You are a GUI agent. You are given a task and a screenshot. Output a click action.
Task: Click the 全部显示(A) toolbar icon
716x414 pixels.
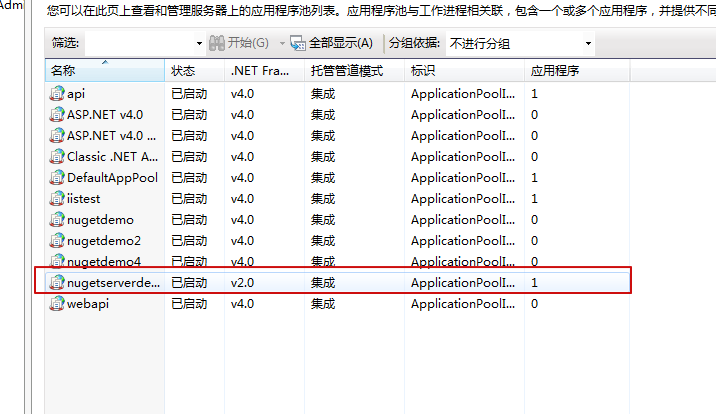(x=298, y=43)
